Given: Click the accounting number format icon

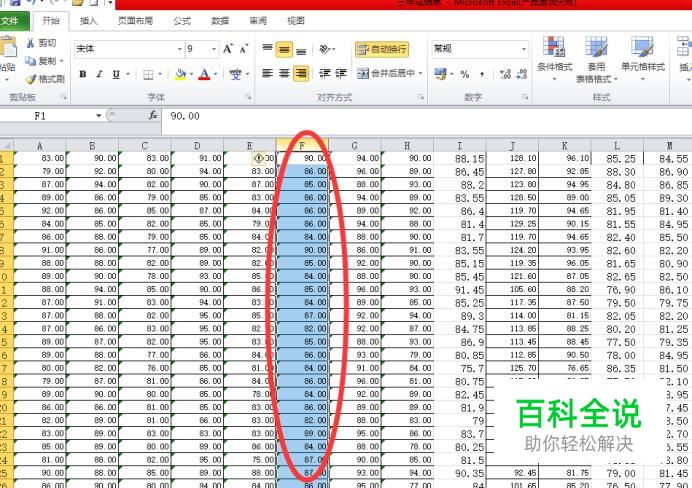Looking at the screenshot, I should click(440, 74).
